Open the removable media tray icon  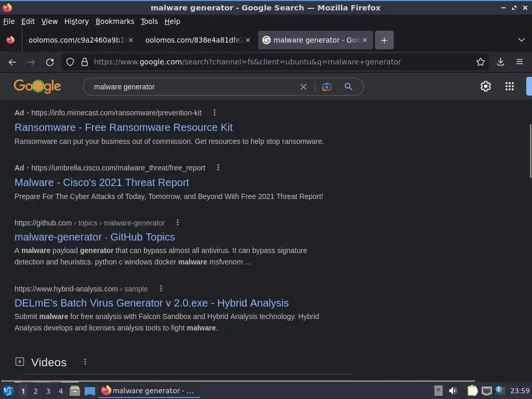[x=438, y=391]
